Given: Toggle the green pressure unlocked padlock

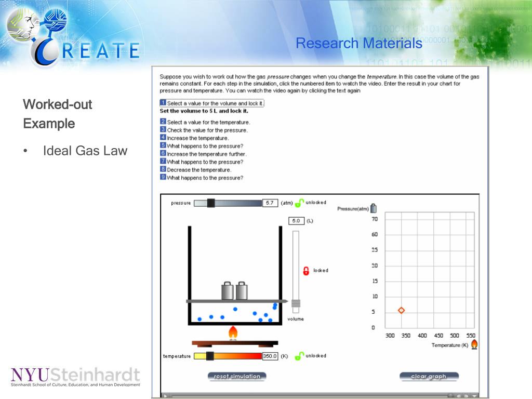Looking at the screenshot, I should tap(299, 203).
